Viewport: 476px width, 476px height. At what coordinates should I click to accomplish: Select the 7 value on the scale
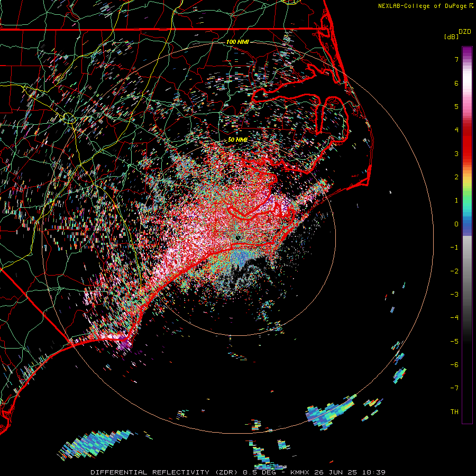point(456,59)
